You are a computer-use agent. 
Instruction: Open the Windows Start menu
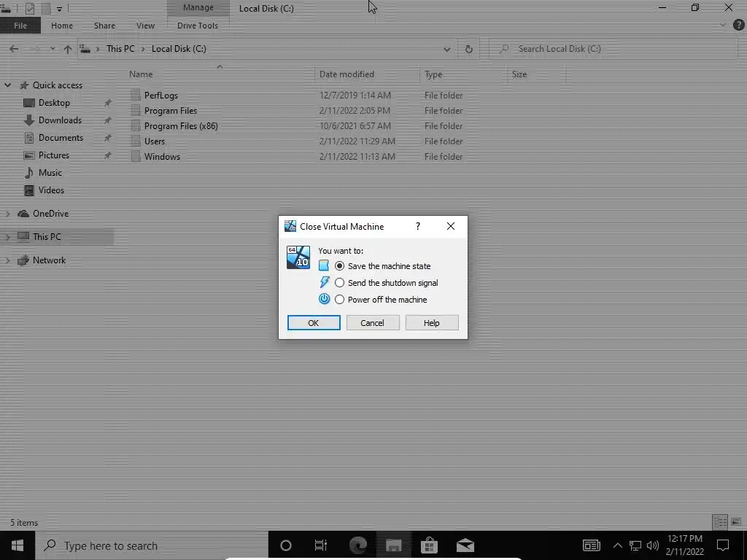click(18, 545)
